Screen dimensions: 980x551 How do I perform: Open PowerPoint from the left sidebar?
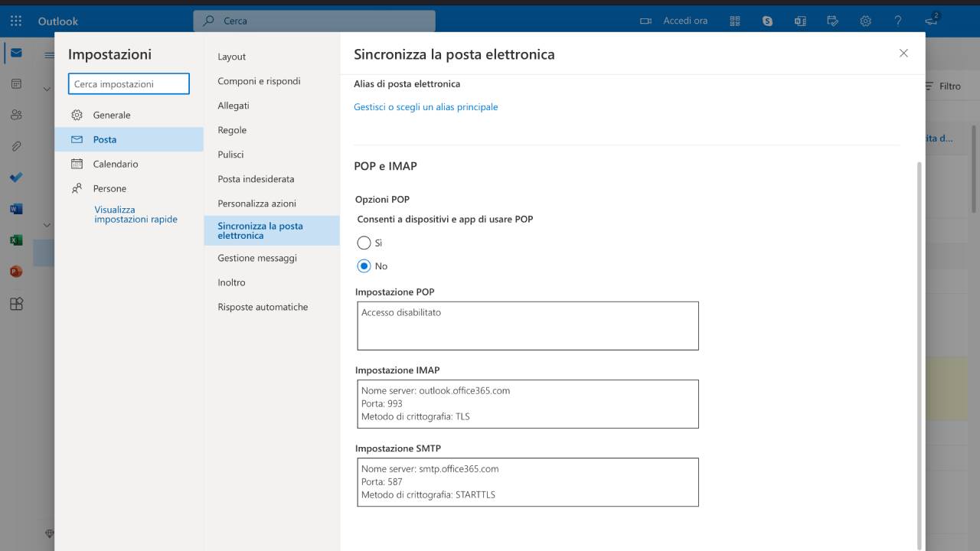click(x=15, y=271)
